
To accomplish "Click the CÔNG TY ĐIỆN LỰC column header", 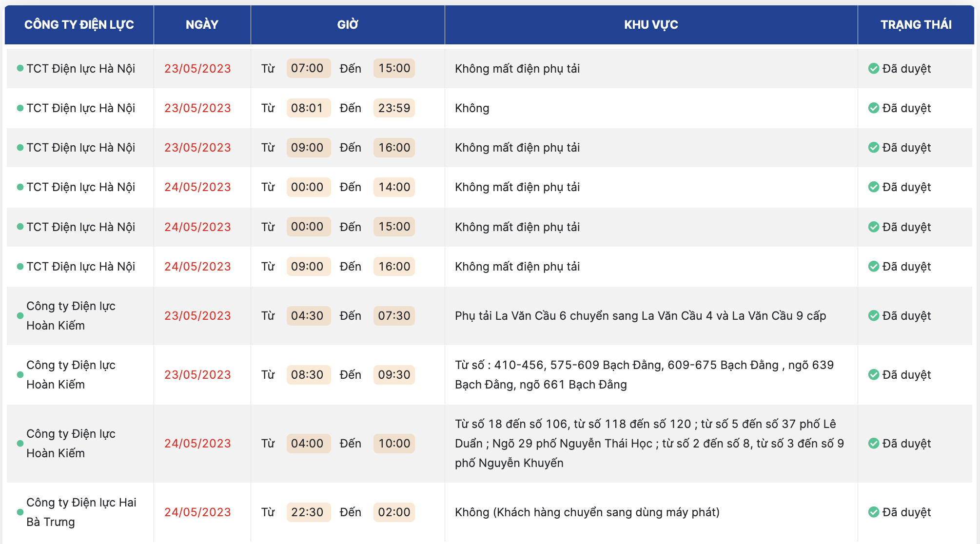I will click(79, 24).
